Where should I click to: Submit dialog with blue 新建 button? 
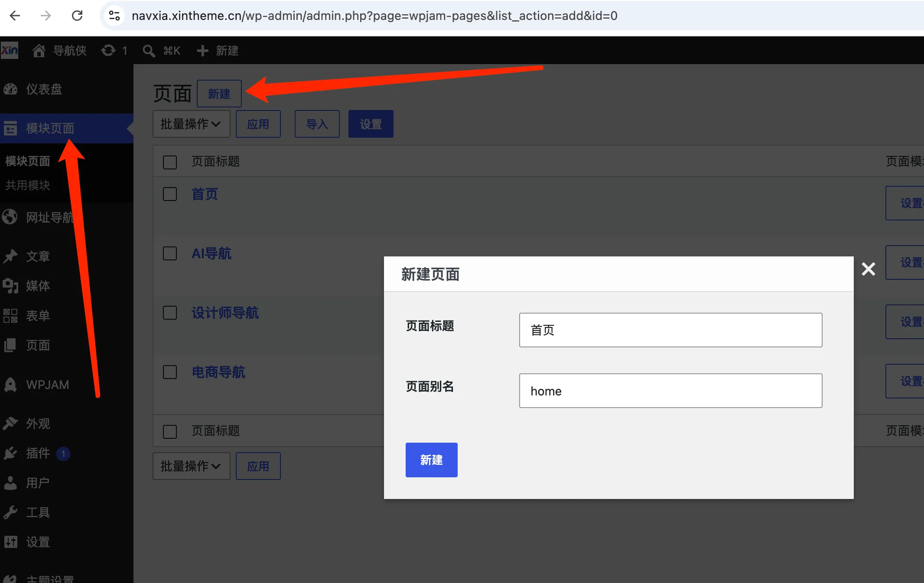click(432, 460)
